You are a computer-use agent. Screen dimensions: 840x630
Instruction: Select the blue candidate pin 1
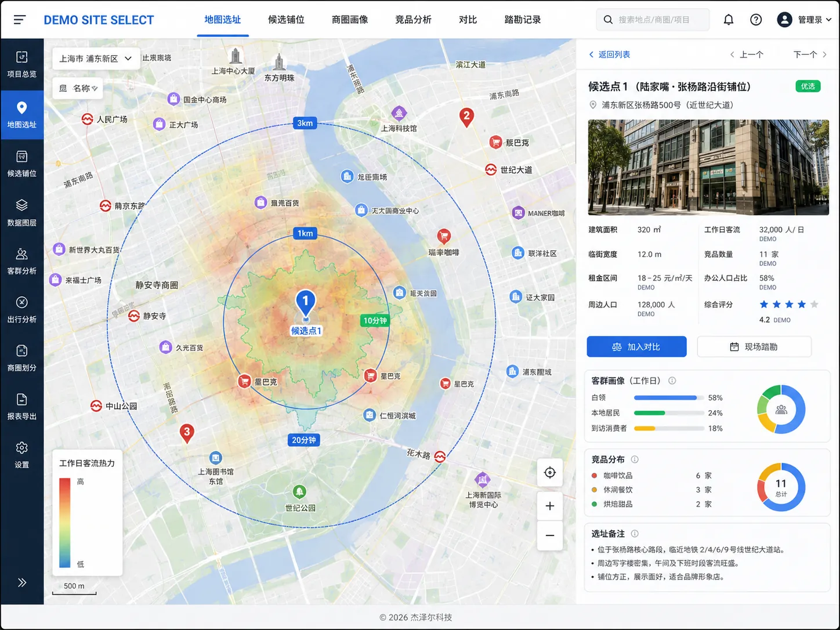(306, 303)
